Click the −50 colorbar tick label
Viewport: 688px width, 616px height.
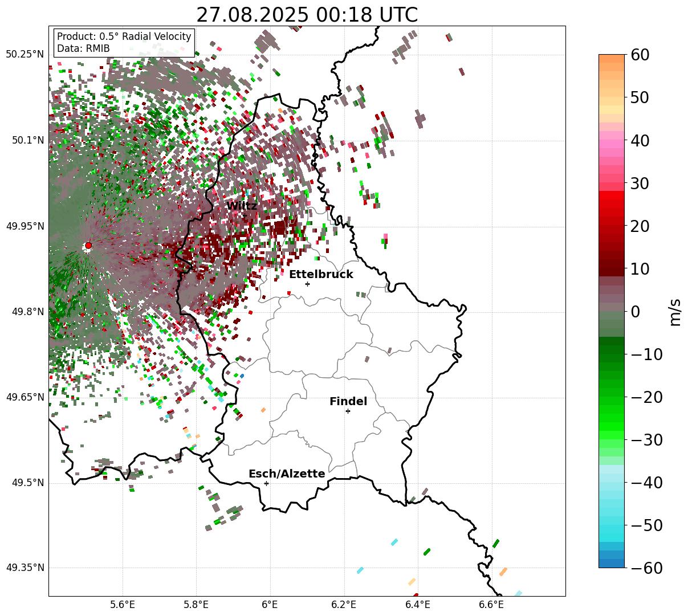click(x=646, y=525)
